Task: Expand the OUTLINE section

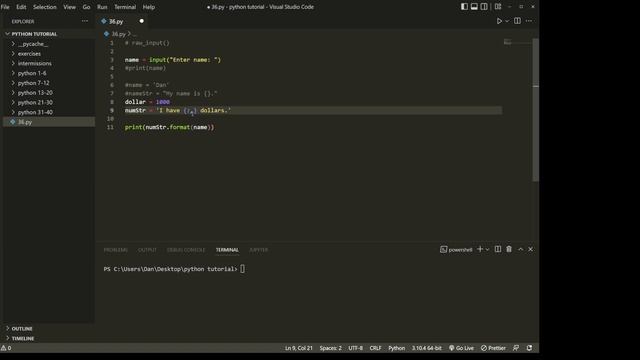Action: pos(49,329)
